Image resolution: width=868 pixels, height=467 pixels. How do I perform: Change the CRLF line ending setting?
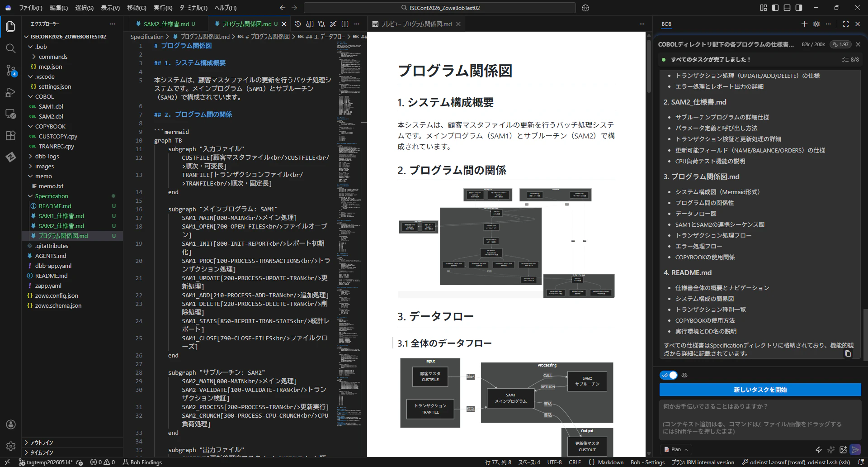tap(575, 462)
